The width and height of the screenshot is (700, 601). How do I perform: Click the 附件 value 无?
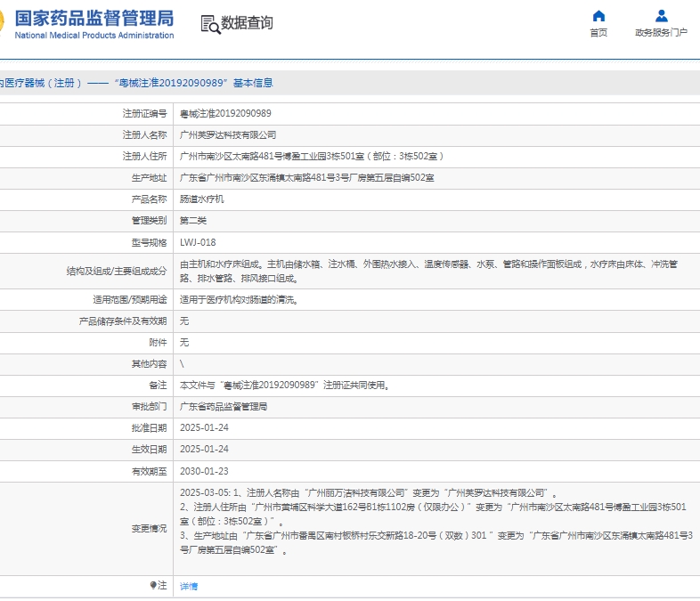click(184, 343)
